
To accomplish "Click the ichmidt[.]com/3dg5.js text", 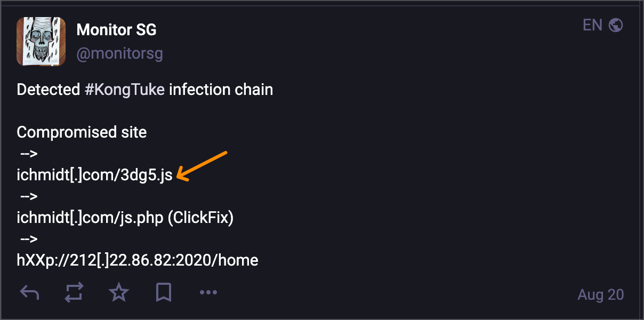I will [95, 175].
